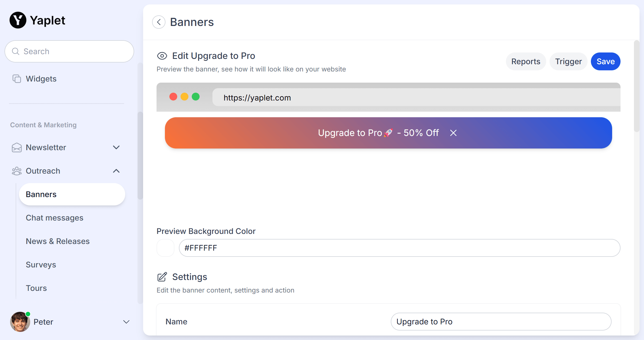Click the eye preview icon
Screen dimensions: 644x340
[162, 56]
